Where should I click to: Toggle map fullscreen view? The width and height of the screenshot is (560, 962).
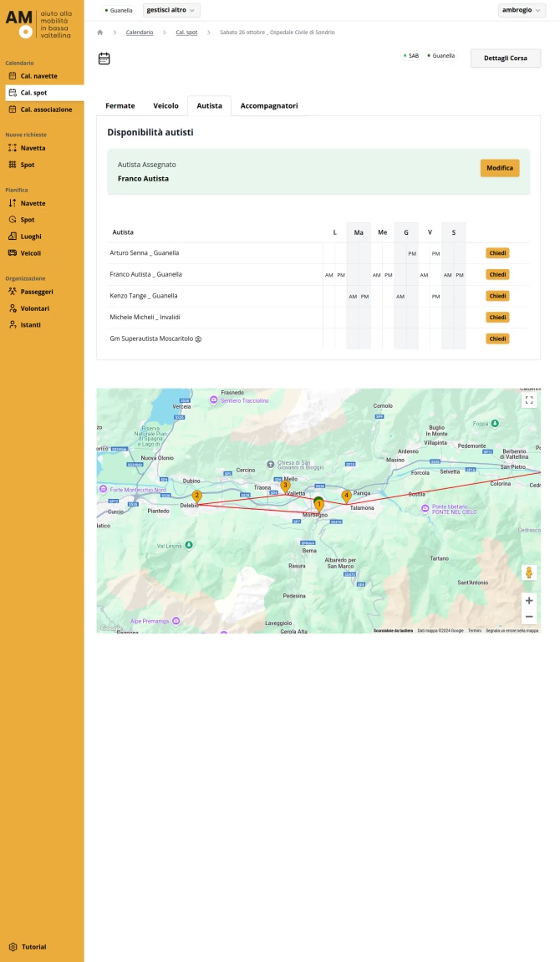528,400
